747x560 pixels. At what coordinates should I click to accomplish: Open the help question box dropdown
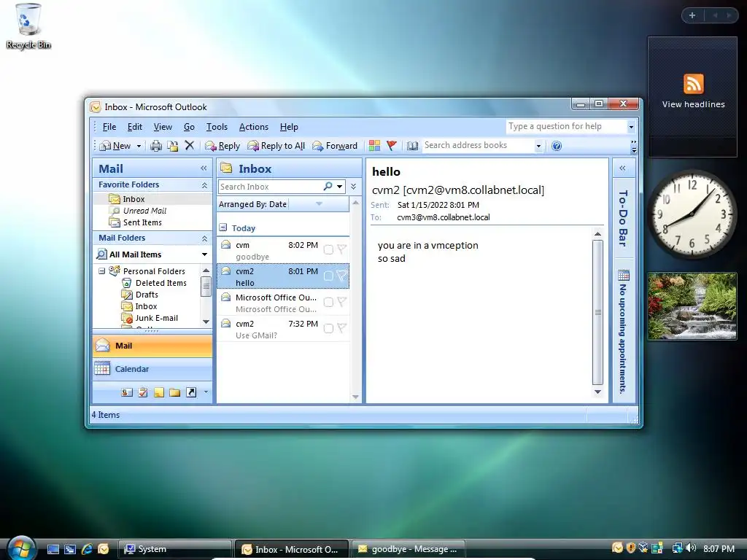point(631,127)
